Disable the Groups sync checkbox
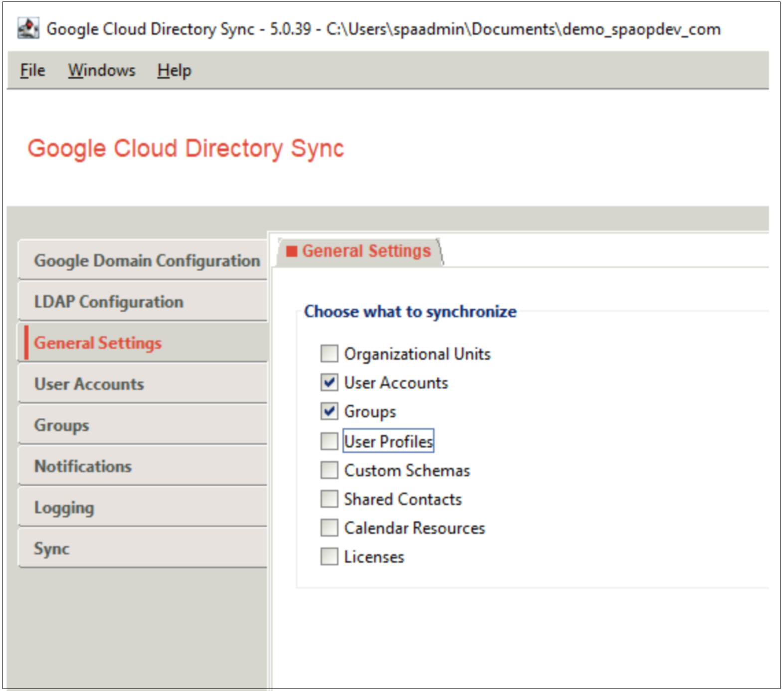 pos(329,411)
